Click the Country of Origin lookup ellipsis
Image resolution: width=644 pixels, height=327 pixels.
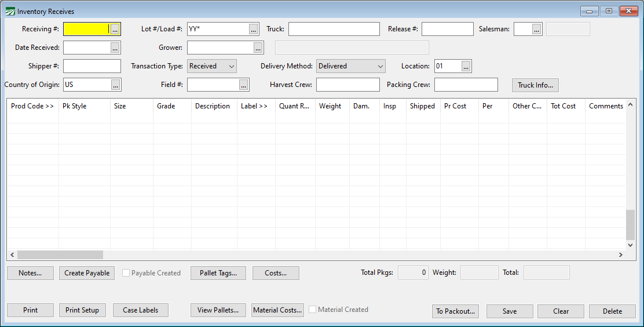click(x=116, y=85)
